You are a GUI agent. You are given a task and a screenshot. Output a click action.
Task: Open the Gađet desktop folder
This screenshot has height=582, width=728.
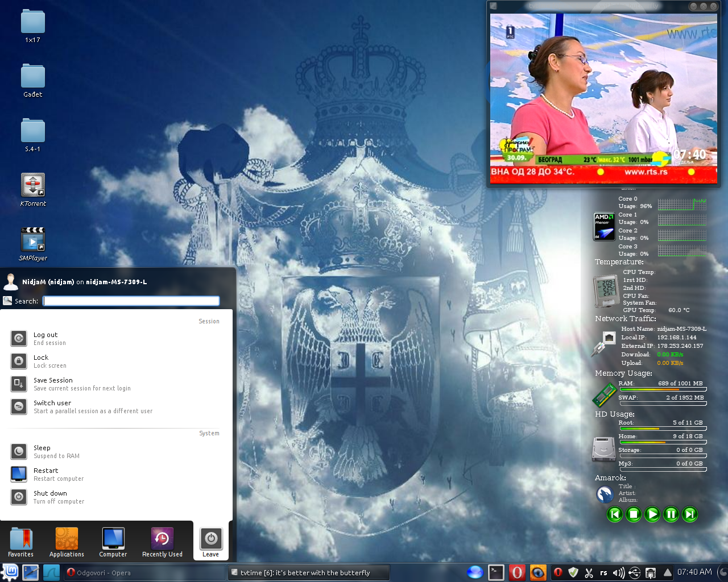[32, 81]
